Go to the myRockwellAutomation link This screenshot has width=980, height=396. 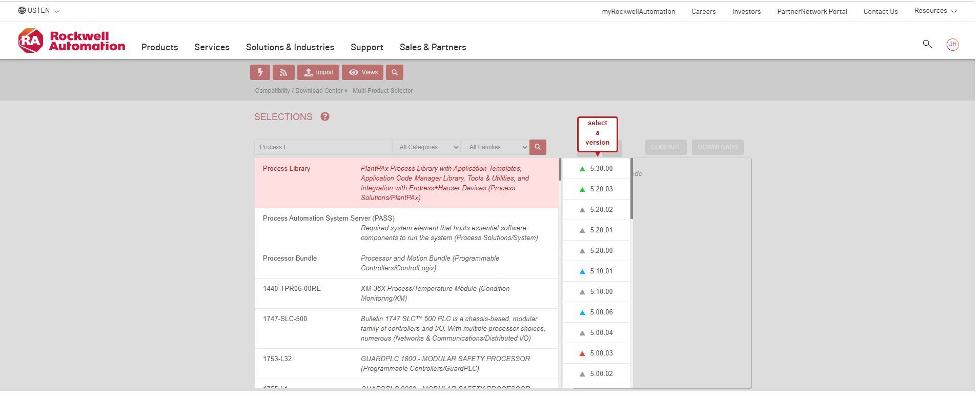(x=639, y=11)
